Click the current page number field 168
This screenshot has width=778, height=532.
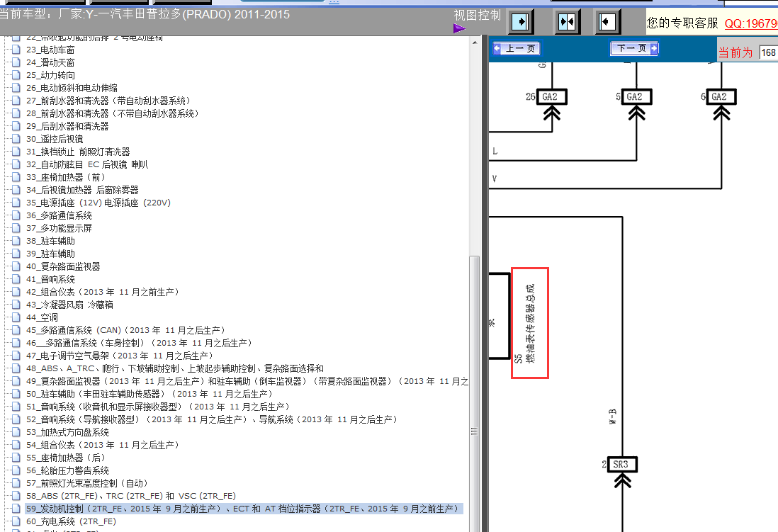pos(768,52)
